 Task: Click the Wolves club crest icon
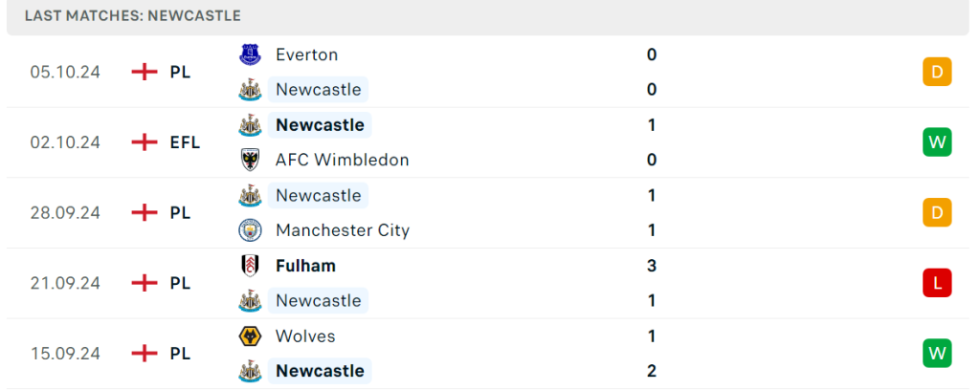coord(250,336)
